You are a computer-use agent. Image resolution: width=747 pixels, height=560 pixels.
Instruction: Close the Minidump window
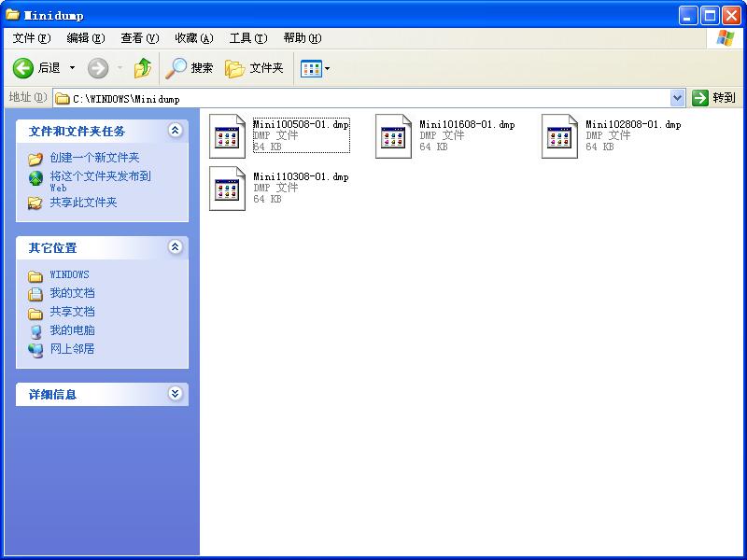click(731, 16)
